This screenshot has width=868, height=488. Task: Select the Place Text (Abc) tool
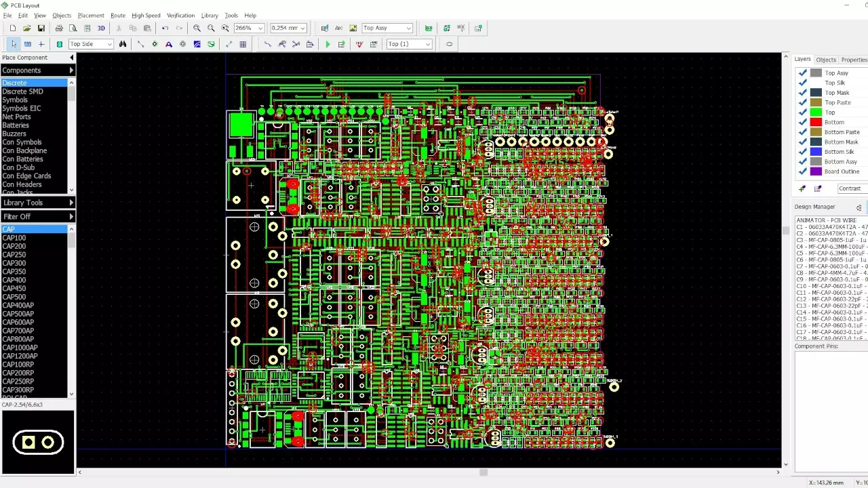click(x=338, y=28)
